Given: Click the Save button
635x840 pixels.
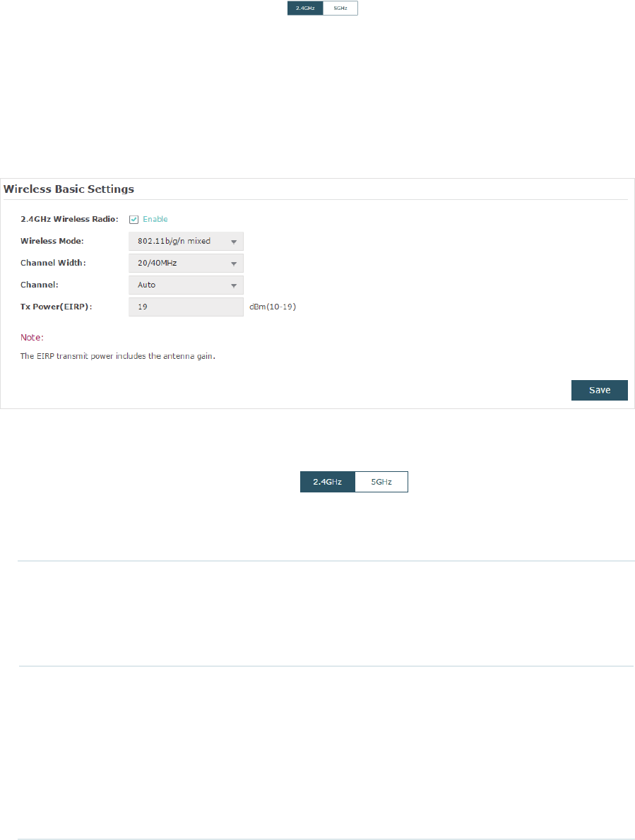Looking at the screenshot, I should (x=599, y=391).
